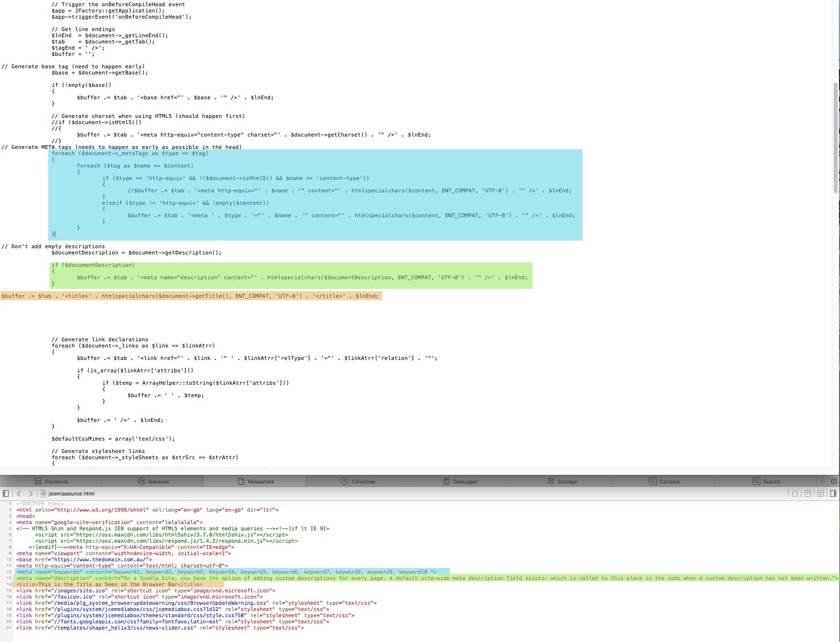Click '$base = $document->getBase();' line
The width and height of the screenshot is (840, 642).
click(x=100, y=73)
